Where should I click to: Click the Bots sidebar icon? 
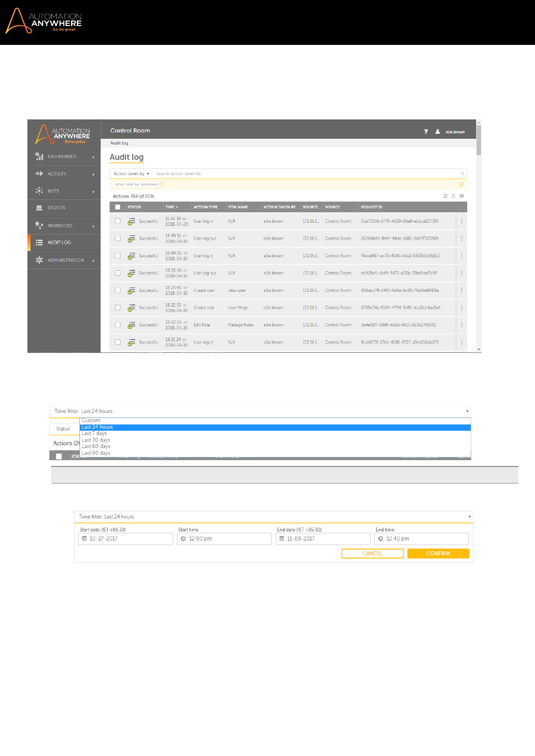(x=39, y=191)
